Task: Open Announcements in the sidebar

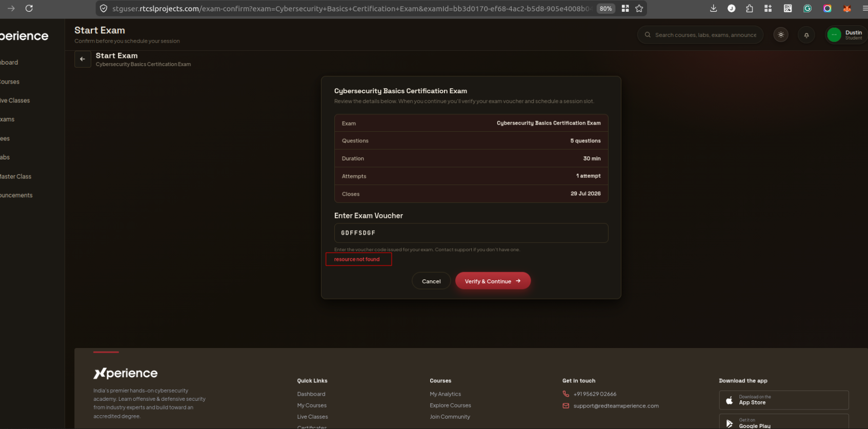Action: [16, 195]
